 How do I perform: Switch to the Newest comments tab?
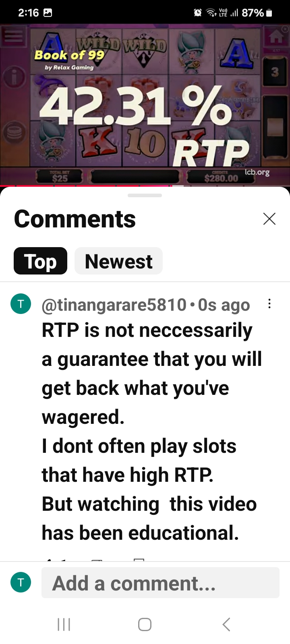pyautogui.click(x=118, y=261)
